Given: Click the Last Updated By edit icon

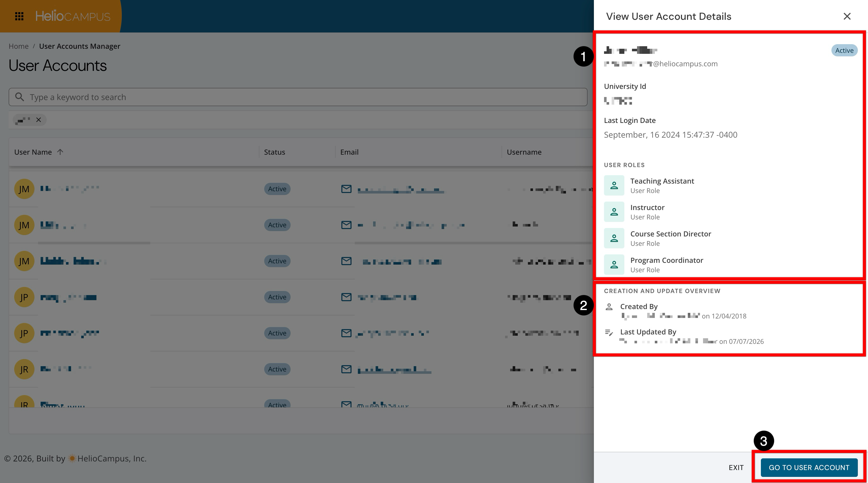Looking at the screenshot, I should (x=609, y=332).
